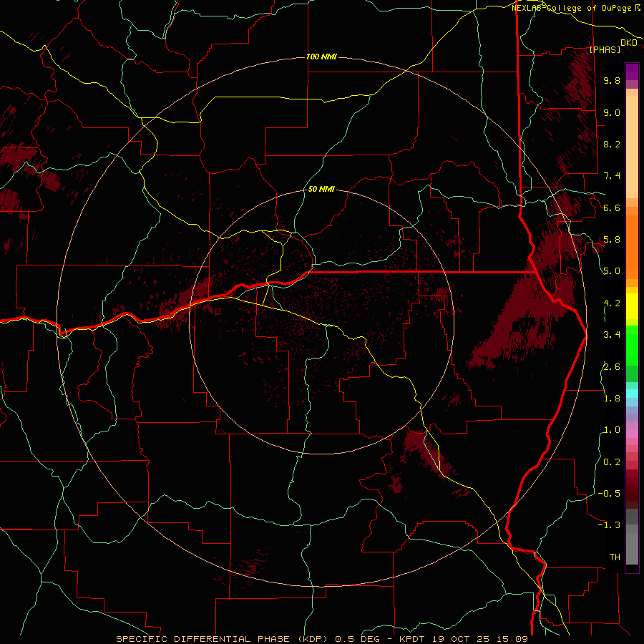Image resolution: width=644 pixels, height=644 pixels.
Task: Click the 50 NMI range ring label
Action: [321, 189]
